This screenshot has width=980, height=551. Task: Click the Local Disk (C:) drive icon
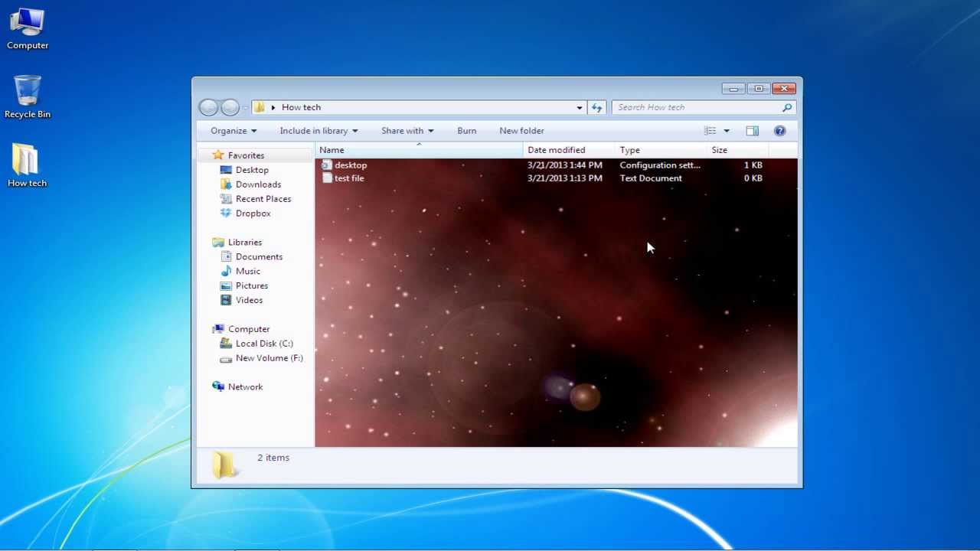pos(226,344)
